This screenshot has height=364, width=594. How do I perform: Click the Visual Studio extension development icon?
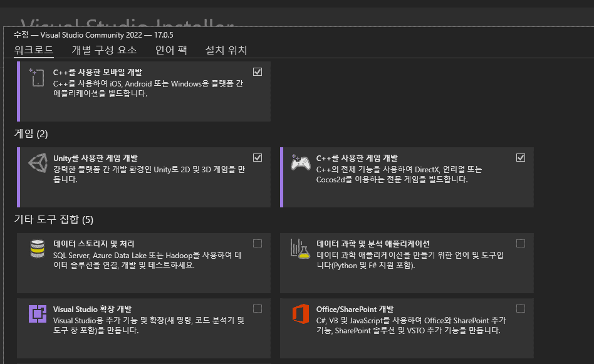pos(38,314)
